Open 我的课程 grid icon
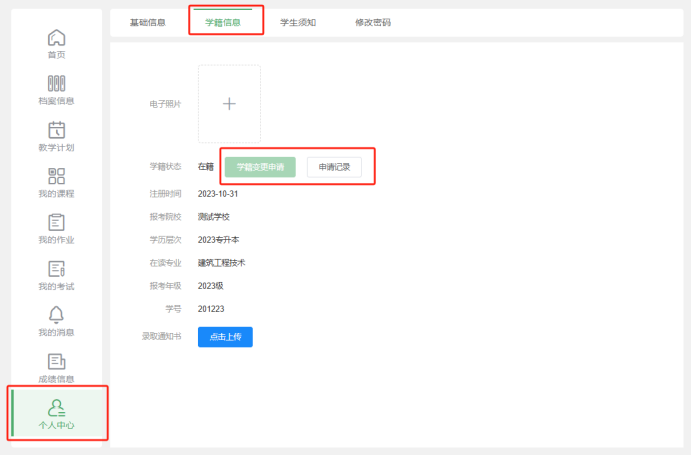Image resolution: width=691 pixels, height=456 pixels. click(56, 176)
